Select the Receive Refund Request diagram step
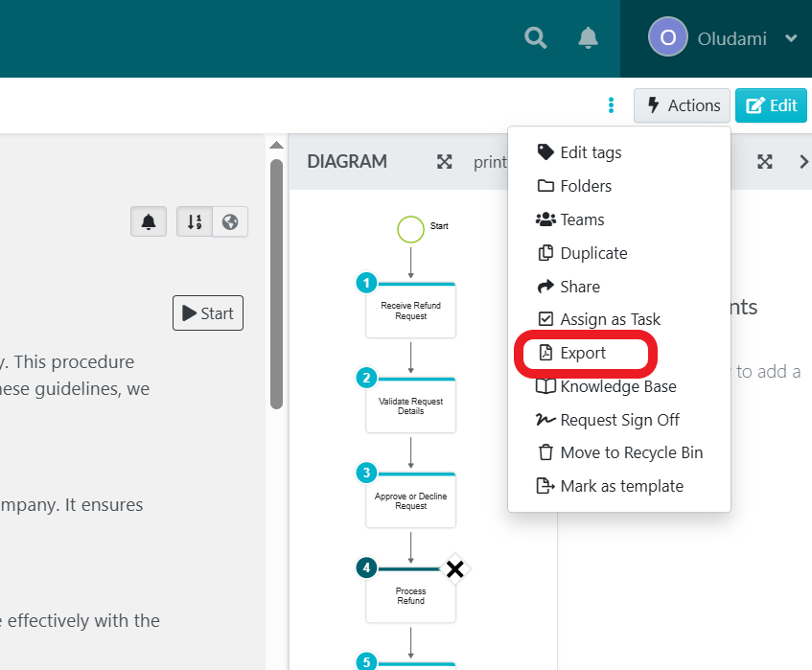This screenshot has width=812, height=670. click(410, 310)
